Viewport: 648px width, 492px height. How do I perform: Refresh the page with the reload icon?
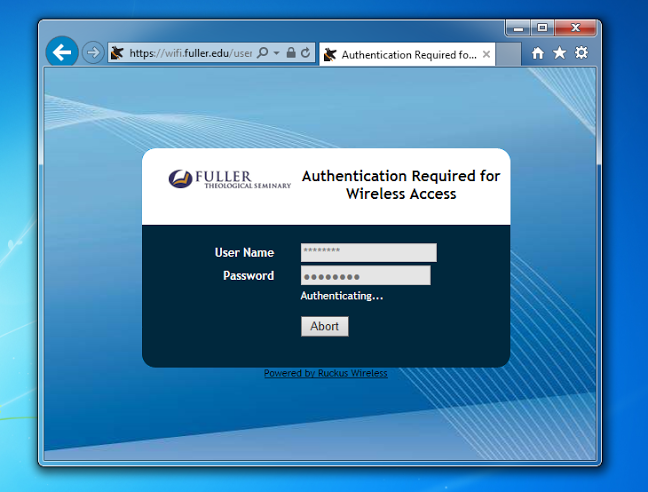(x=305, y=52)
